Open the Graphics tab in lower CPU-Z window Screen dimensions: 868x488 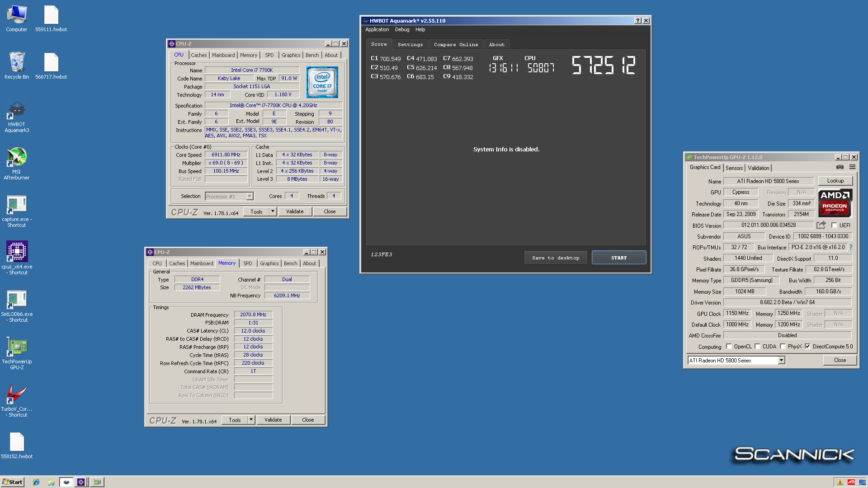tap(269, 263)
